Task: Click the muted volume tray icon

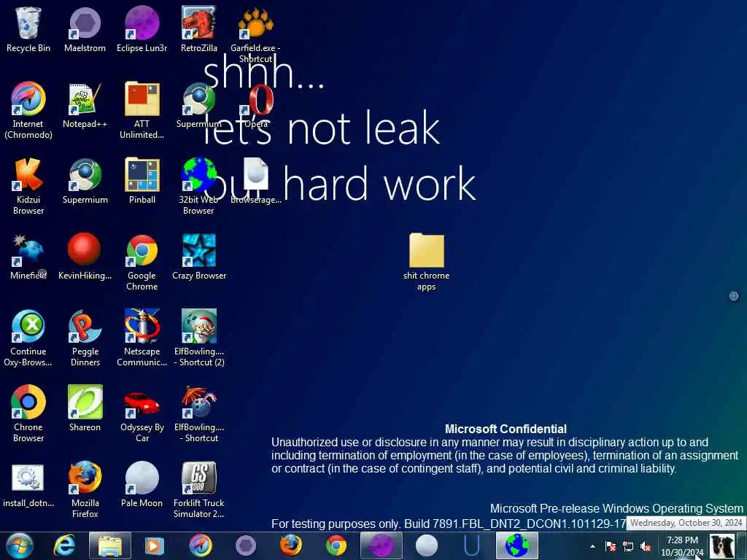Action: [646, 546]
